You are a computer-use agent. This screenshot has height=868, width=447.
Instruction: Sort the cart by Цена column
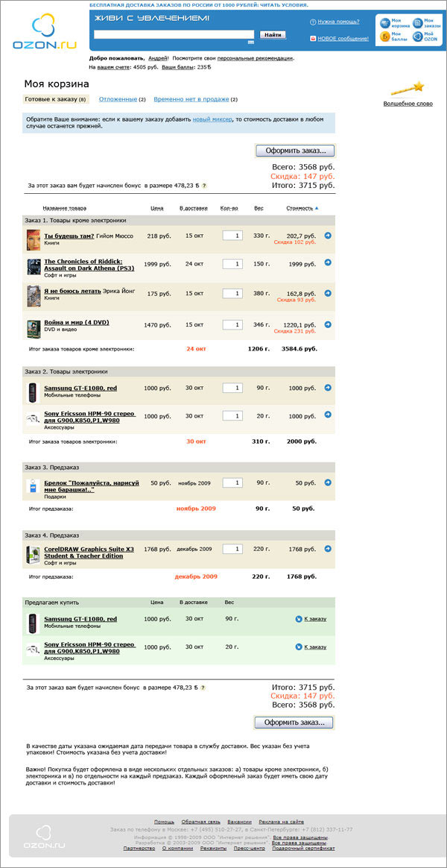(x=156, y=208)
